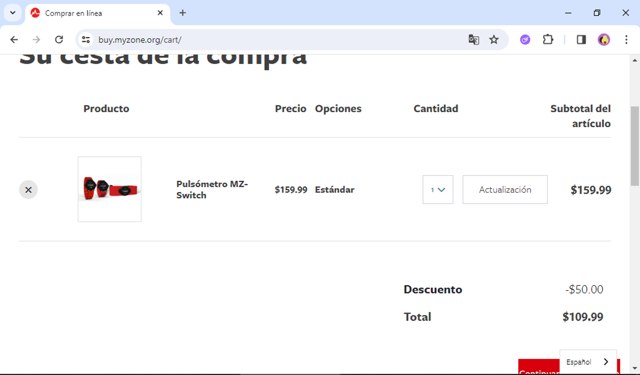This screenshot has width=640, height=375.
Task: Toggle the browser side panel
Action: coord(581,40)
